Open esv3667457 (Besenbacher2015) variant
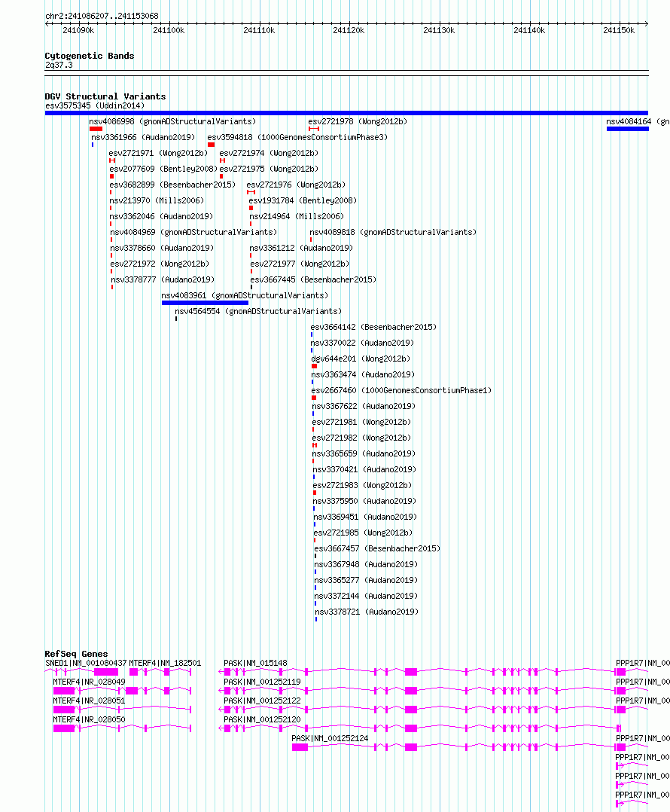Image resolution: width=670 pixels, height=812 pixels. coord(377,548)
